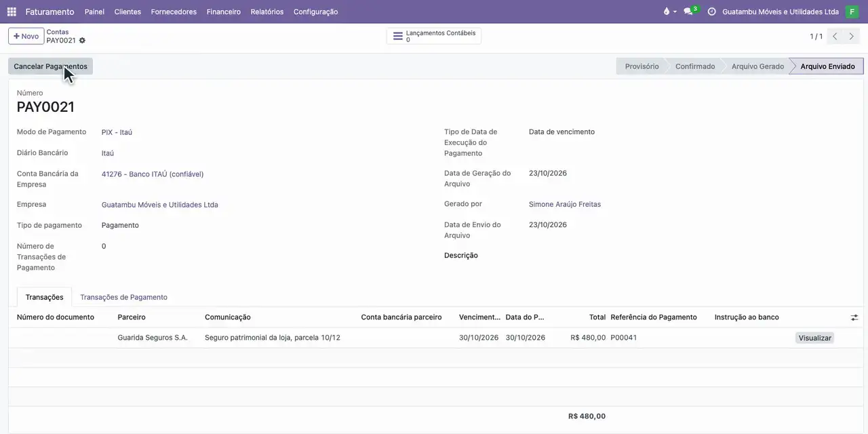Select the Confirmado status stage
The height and width of the screenshot is (434, 868).
point(695,66)
